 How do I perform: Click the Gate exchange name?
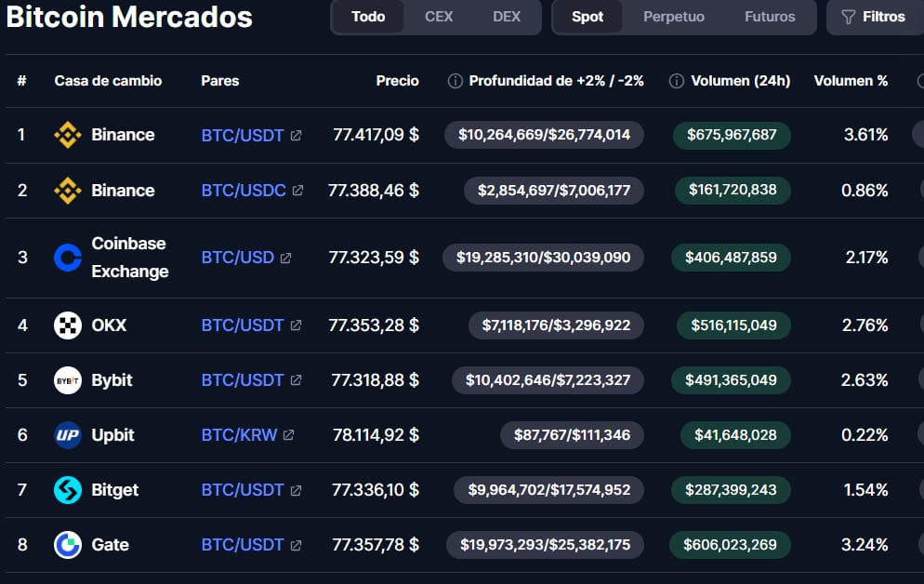click(111, 545)
